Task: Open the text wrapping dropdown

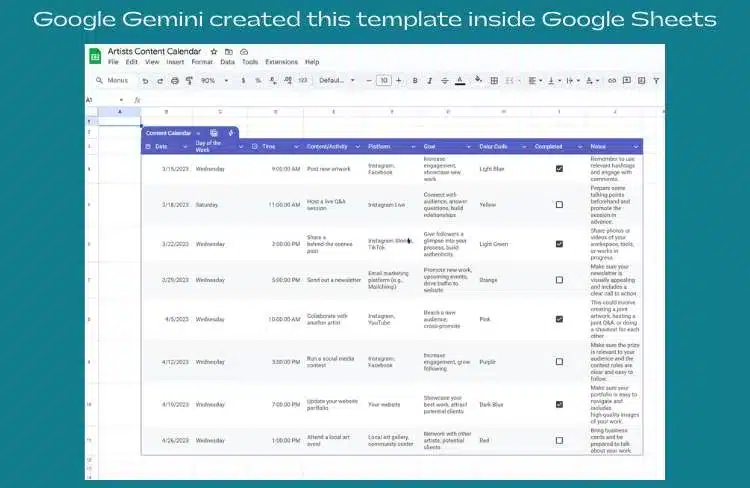Action: [x=573, y=81]
